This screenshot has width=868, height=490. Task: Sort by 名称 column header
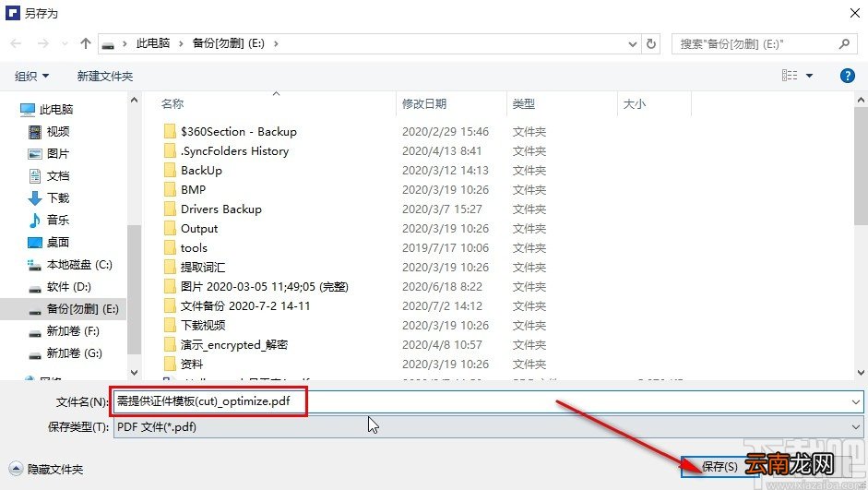(x=172, y=103)
